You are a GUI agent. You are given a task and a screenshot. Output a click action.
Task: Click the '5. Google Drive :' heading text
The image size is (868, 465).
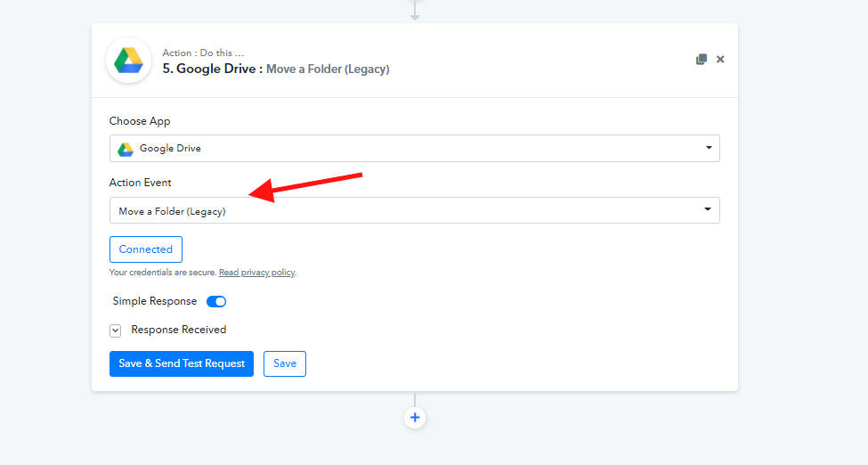[213, 69]
